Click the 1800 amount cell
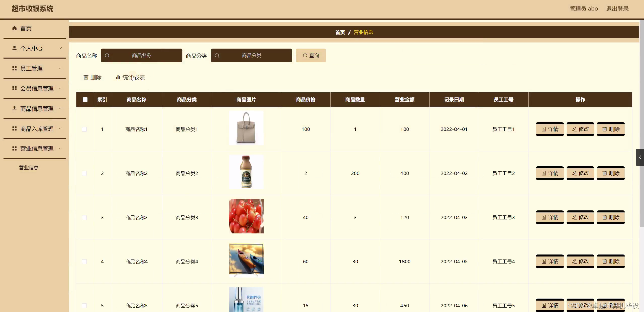 [x=405, y=261]
